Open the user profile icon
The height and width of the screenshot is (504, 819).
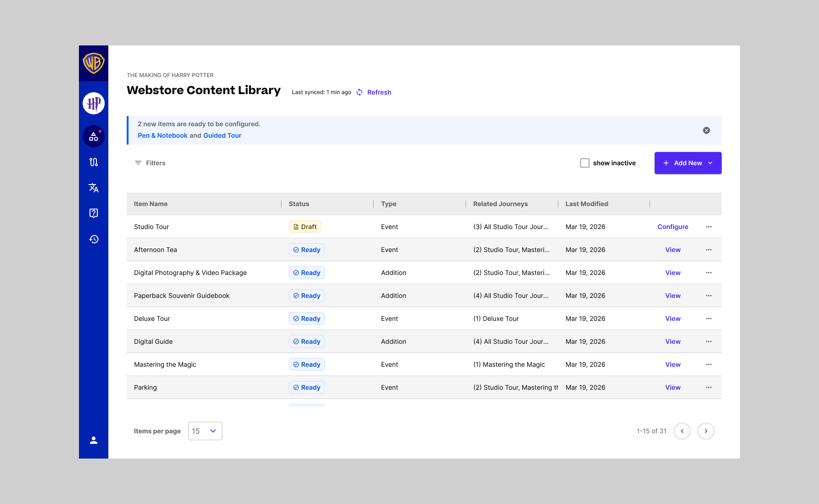(94, 440)
